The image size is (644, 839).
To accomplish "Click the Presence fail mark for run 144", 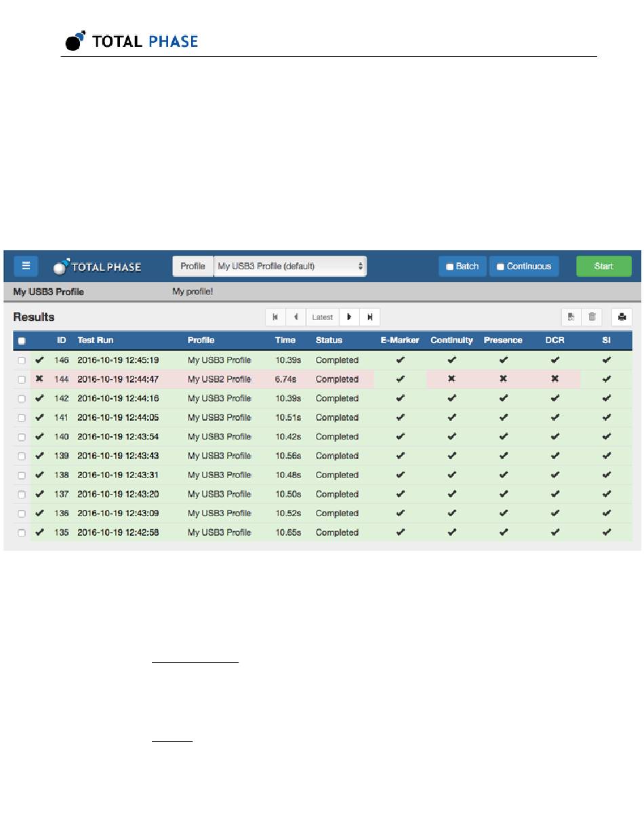I will 503,379.
